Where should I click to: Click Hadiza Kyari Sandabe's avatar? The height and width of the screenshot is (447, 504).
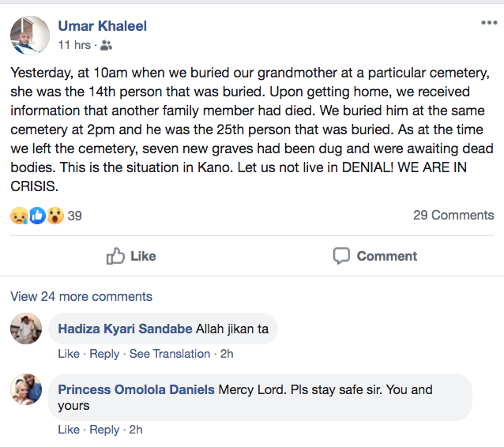click(26, 329)
